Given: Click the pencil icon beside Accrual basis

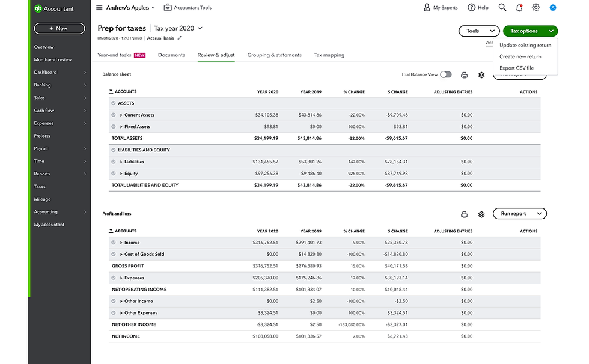Looking at the screenshot, I should 179,38.
